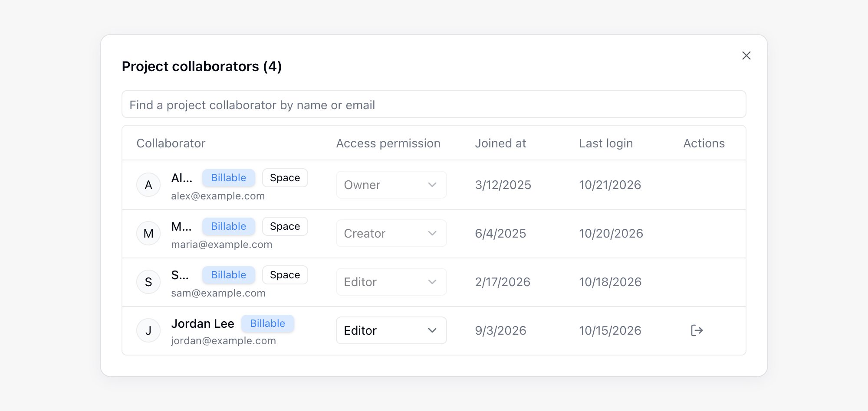Click the last login 10/18/2026
Screen dimensions: 868x411
coord(610,282)
